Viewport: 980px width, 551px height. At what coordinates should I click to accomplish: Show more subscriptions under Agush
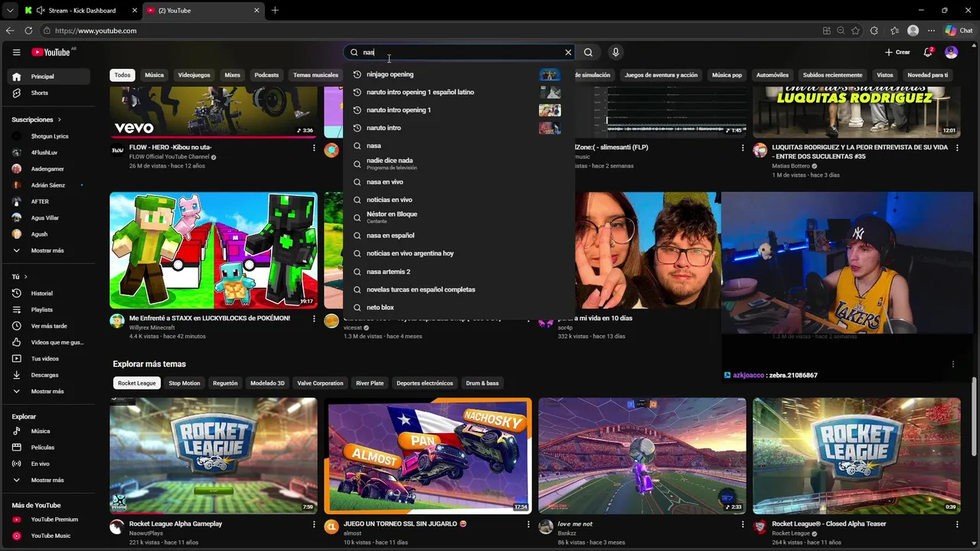(x=47, y=250)
